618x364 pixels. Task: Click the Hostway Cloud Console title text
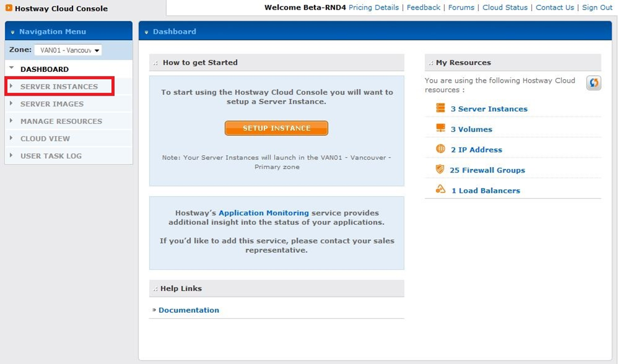pyautogui.click(x=61, y=9)
